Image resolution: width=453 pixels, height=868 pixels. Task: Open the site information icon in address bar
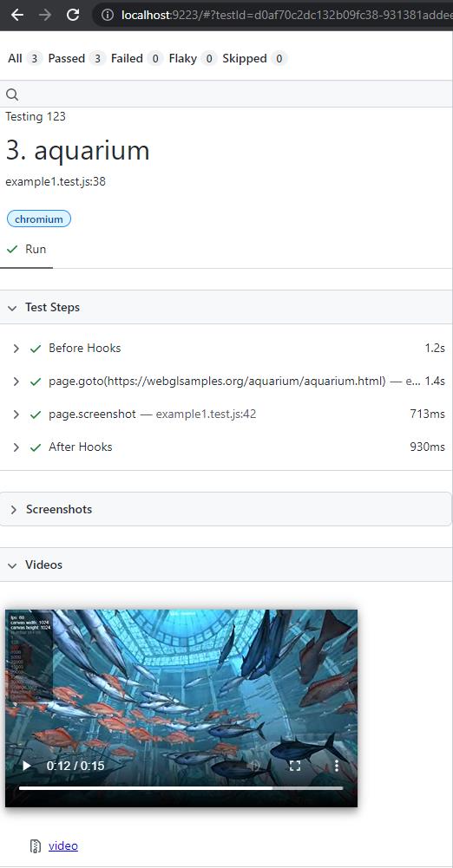[108, 15]
